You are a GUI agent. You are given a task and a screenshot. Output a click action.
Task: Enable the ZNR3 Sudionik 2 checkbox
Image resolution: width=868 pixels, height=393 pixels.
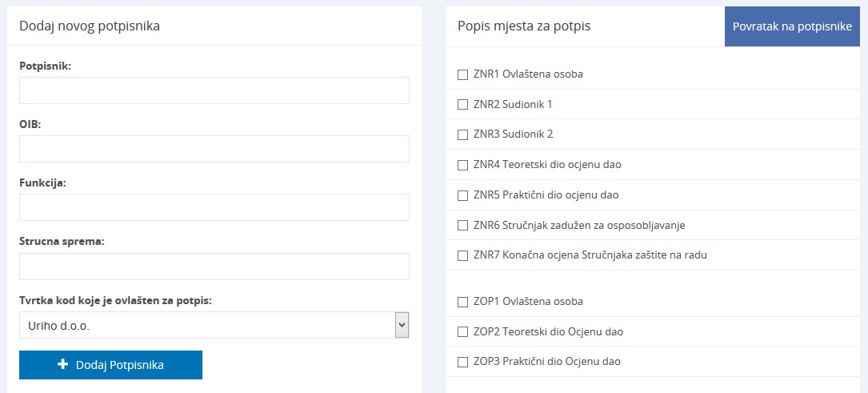click(x=462, y=134)
